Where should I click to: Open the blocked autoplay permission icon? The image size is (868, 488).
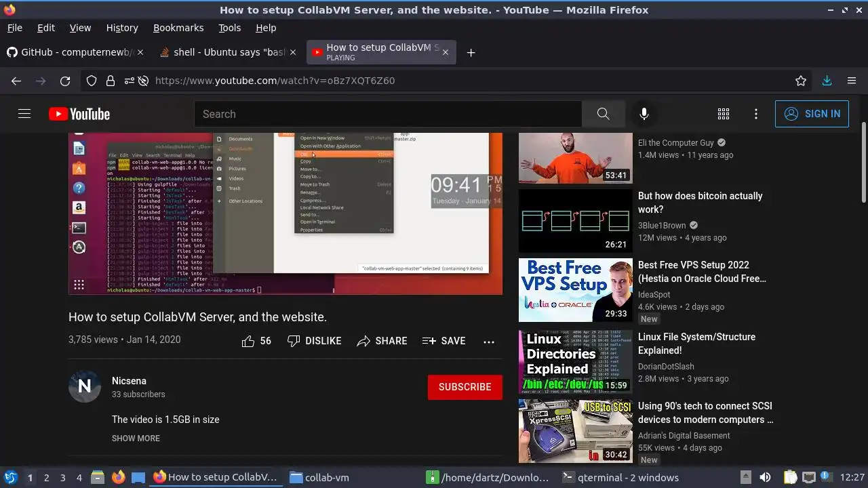click(143, 81)
